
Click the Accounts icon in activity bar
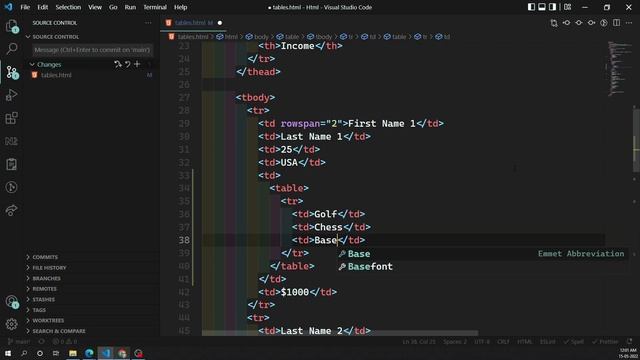coord(11,302)
